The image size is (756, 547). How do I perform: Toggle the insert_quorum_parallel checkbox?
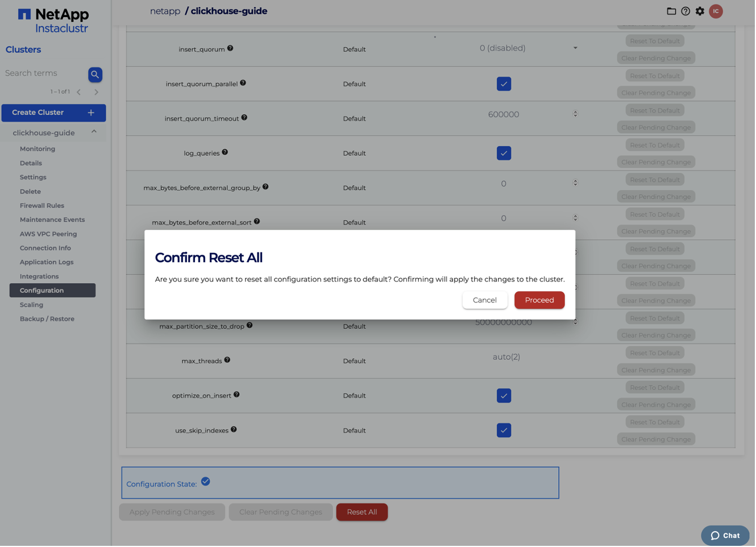coord(504,84)
